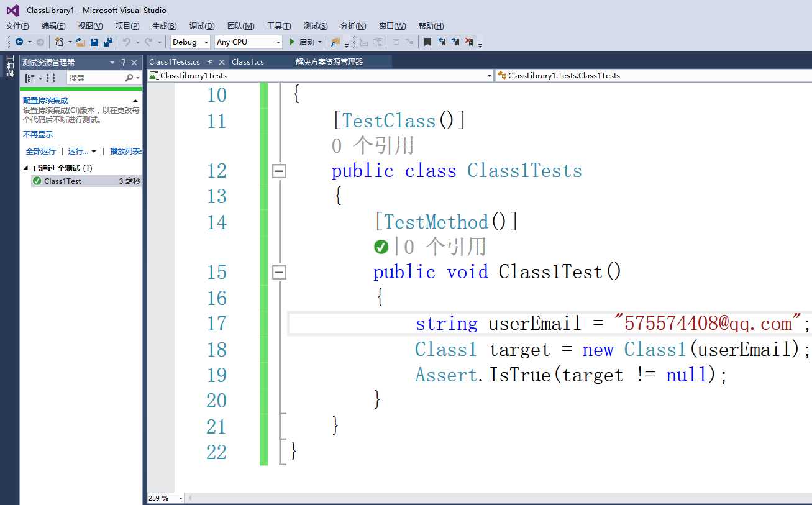Click the 配置持续集成 link

click(x=45, y=100)
